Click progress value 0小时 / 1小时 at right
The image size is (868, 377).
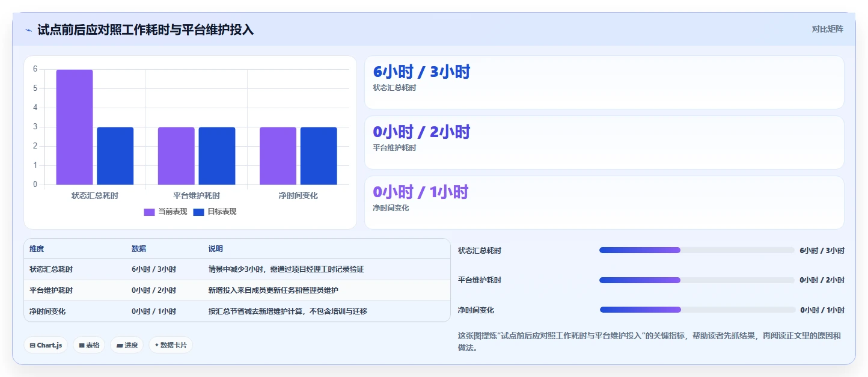822,310
